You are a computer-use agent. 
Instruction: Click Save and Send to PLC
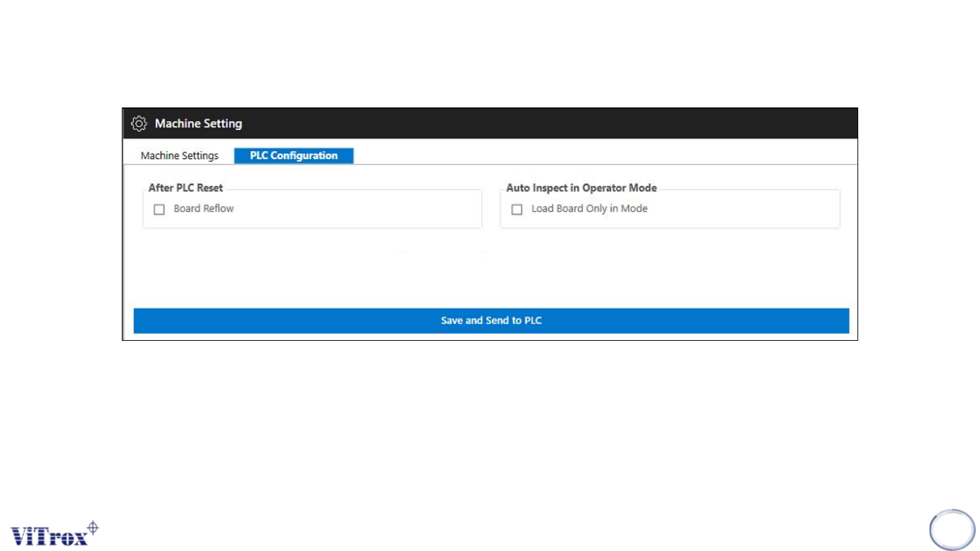pyautogui.click(x=491, y=320)
